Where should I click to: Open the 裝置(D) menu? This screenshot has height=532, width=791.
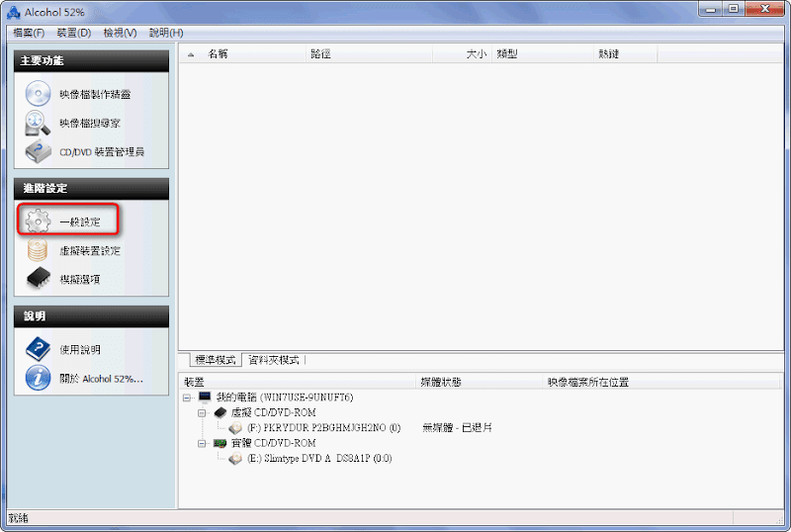73,33
